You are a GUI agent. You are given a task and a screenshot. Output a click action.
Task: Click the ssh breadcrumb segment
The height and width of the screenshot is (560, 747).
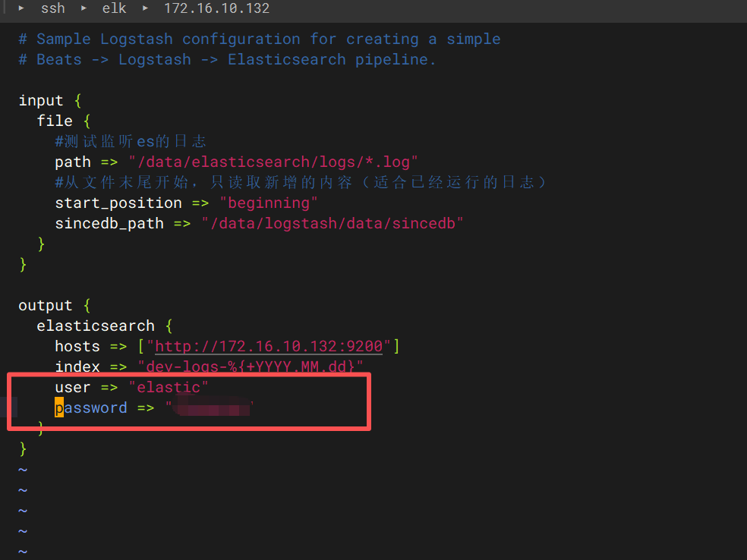[52, 8]
